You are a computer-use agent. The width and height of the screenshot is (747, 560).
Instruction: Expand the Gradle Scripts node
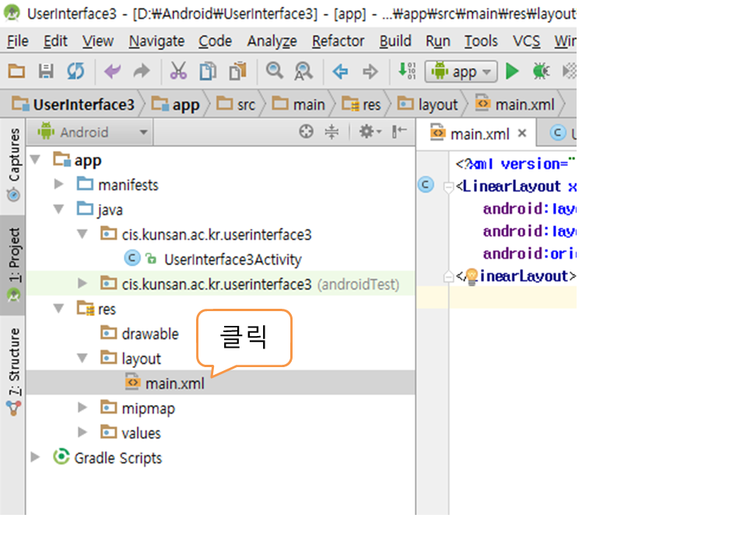pos(35,457)
